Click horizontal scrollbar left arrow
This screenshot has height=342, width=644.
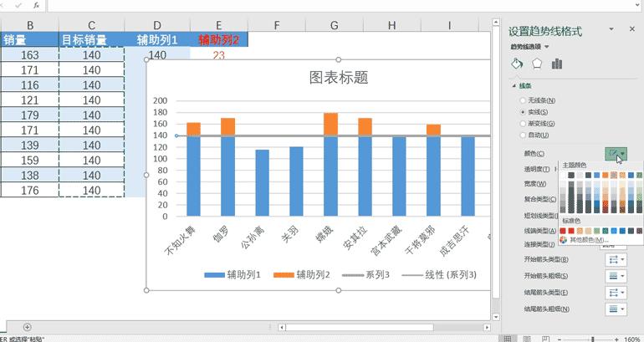282,327
